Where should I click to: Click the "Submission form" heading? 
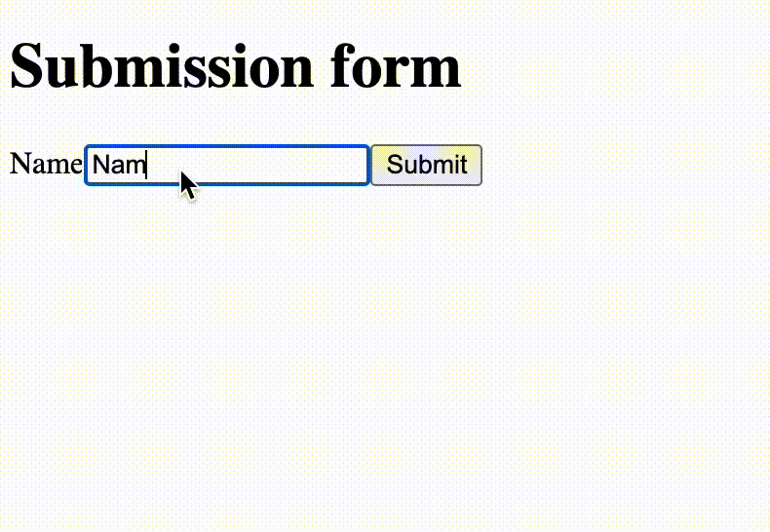[235, 68]
